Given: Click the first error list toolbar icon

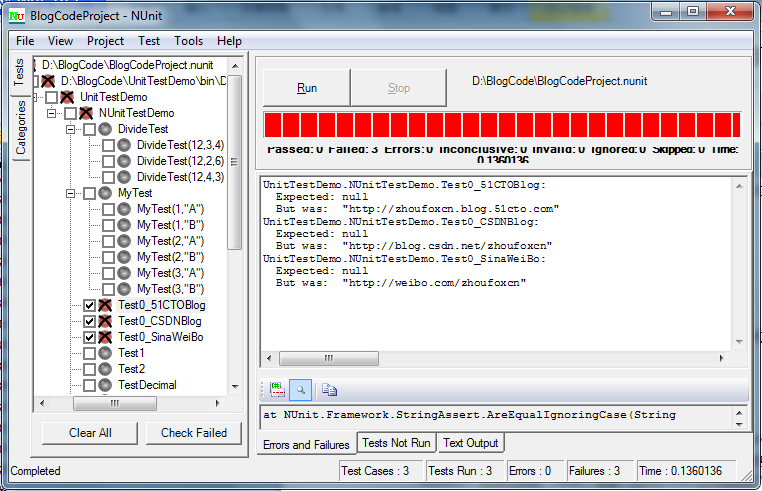Looking at the screenshot, I should click(277, 390).
